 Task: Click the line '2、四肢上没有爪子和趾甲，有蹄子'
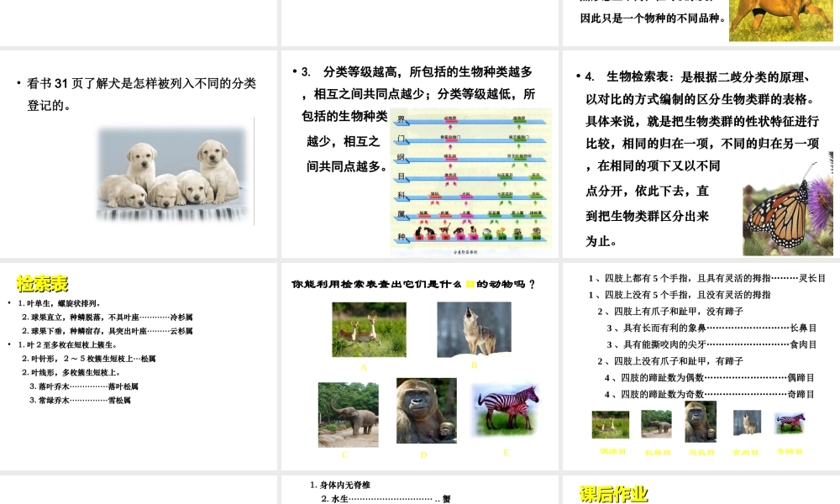tap(670, 361)
